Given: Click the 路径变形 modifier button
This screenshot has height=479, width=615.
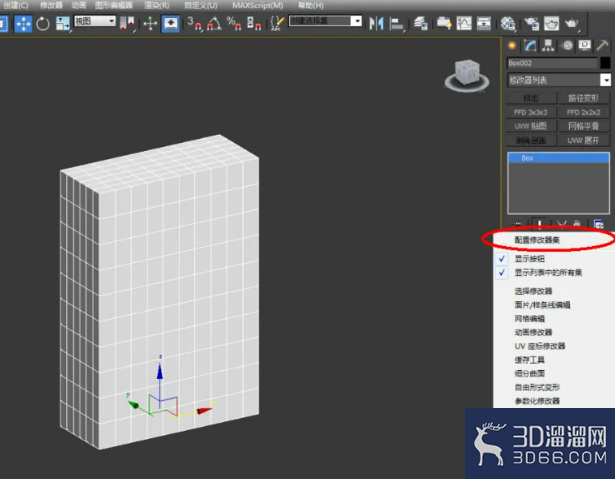Looking at the screenshot, I should [584, 98].
